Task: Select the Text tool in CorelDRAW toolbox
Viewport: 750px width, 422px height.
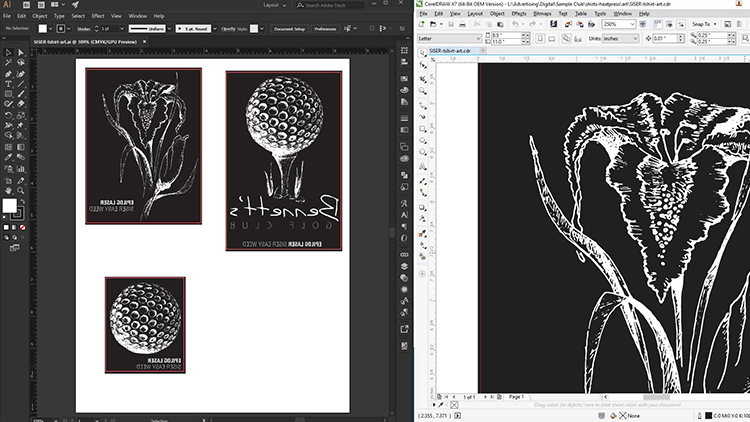Action: point(422,167)
